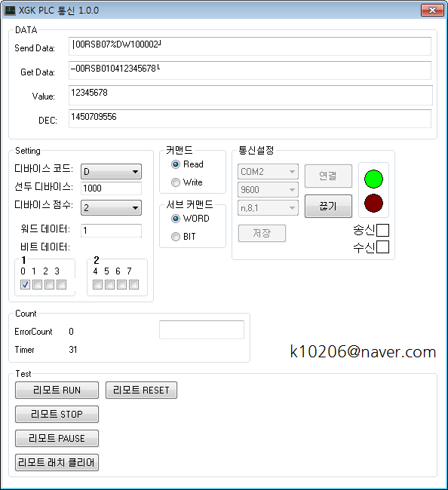Click the 리모트 STOP button
The width and height of the screenshot is (448, 490).
pyautogui.click(x=57, y=414)
